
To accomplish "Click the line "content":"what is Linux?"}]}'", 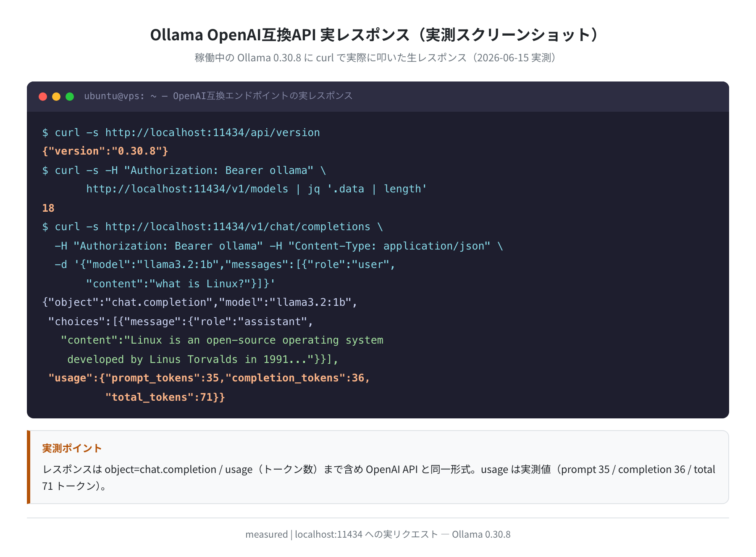I will pos(181,284).
